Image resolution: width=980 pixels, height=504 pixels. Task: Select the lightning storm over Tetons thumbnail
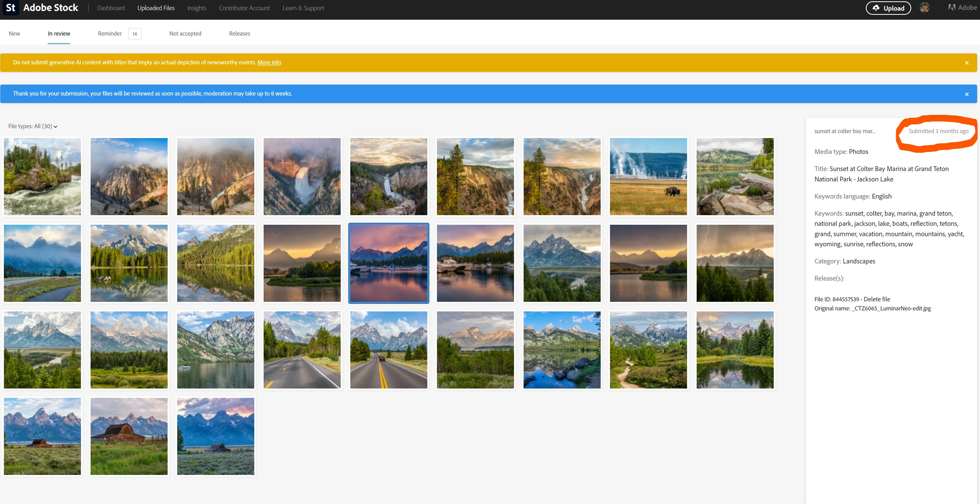pos(735,263)
